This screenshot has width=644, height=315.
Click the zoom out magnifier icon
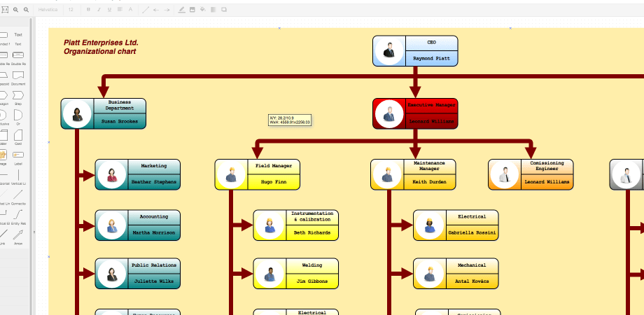click(x=27, y=9)
